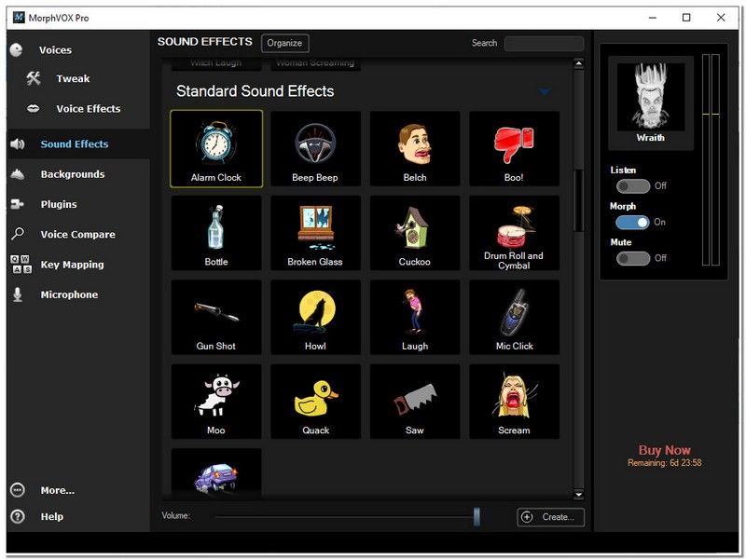
Task: Open Help from the sidebar
Action: [x=51, y=516]
